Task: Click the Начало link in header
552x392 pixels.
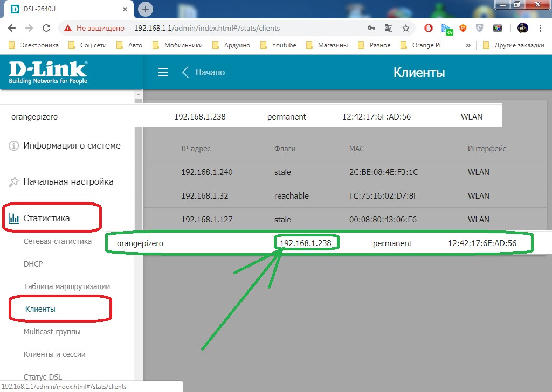Action: [x=210, y=72]
